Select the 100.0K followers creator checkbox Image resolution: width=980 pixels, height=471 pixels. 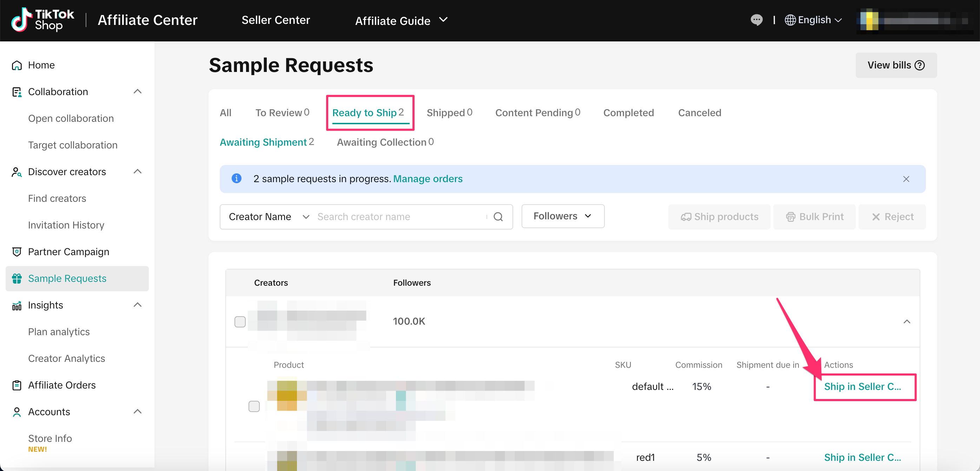[240, 321]
